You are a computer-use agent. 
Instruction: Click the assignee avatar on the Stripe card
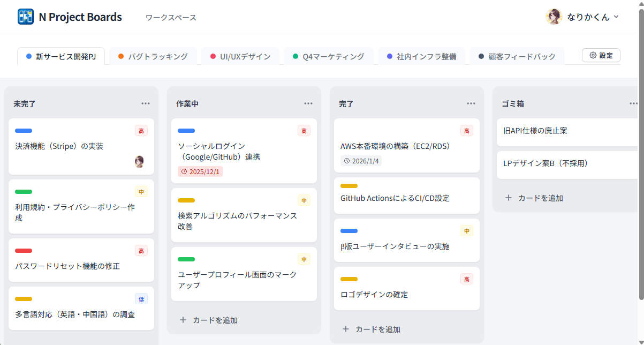(x=139, y=162)
